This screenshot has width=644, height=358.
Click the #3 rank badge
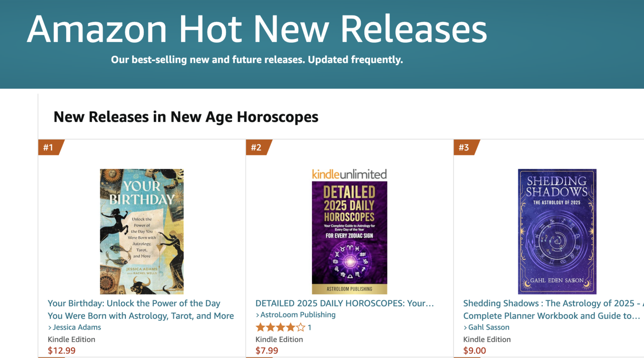465,147
